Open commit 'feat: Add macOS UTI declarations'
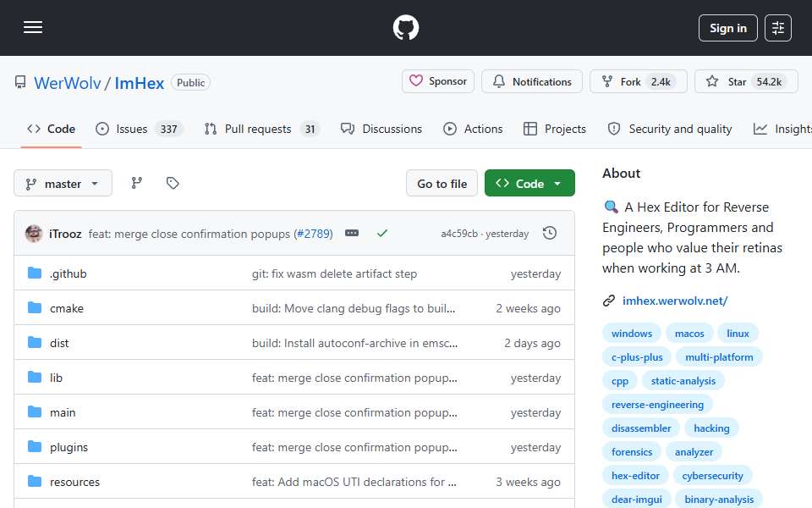 354,482
